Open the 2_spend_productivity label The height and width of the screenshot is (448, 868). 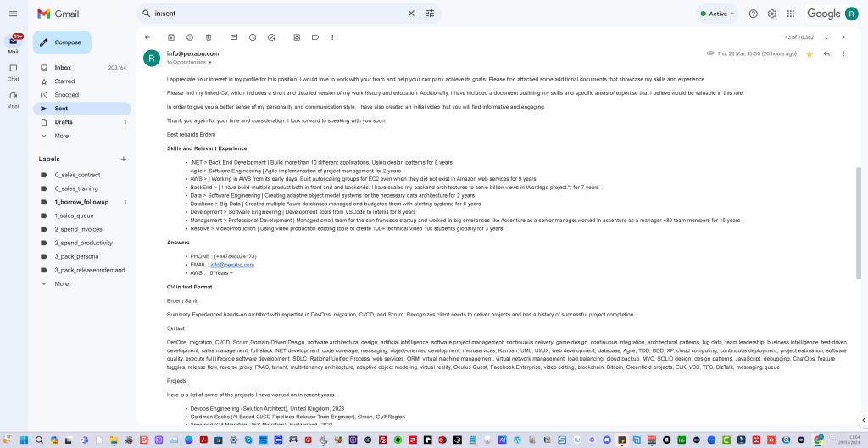coord(82,243)
